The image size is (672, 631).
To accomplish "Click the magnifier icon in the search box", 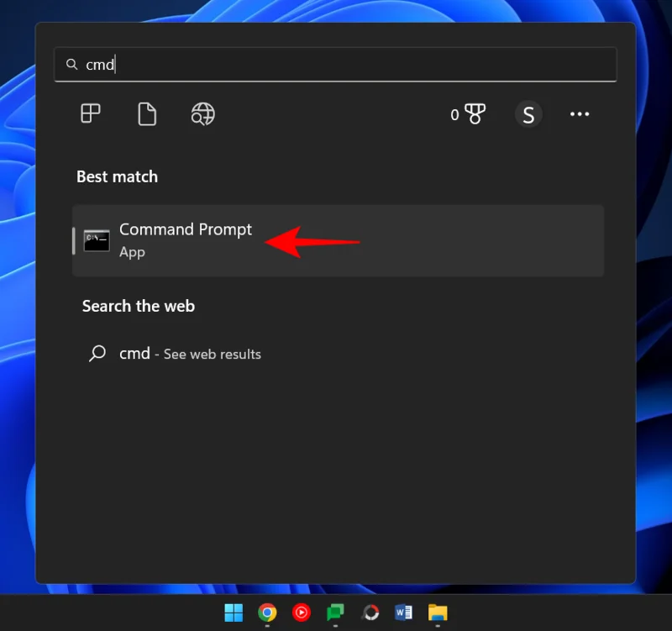I will [x=71, y=64].
